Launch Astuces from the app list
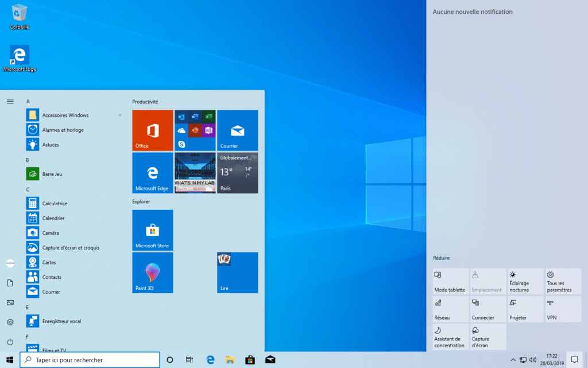This screenshot has height=368, width=588. tap(74, 144)
